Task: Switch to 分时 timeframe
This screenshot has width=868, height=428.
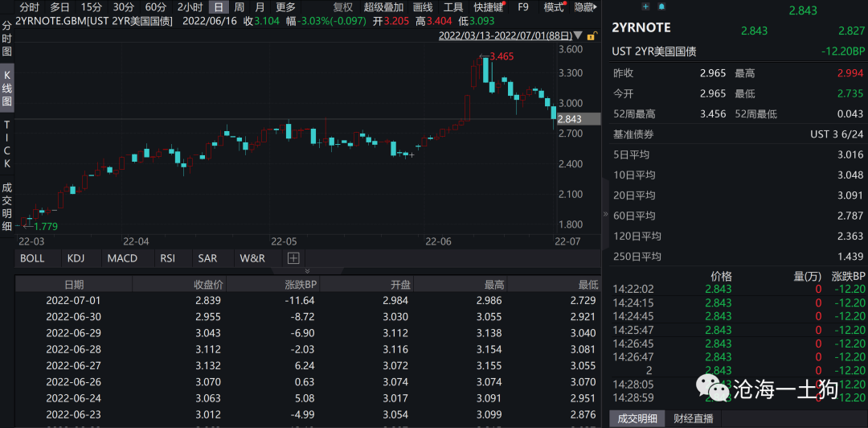Action: [29, 7]
